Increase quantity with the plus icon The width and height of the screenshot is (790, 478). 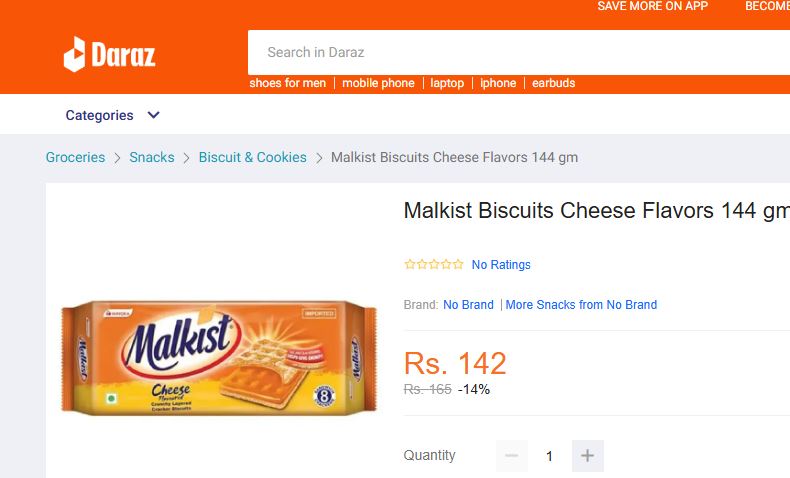click(x=587, y=456)
